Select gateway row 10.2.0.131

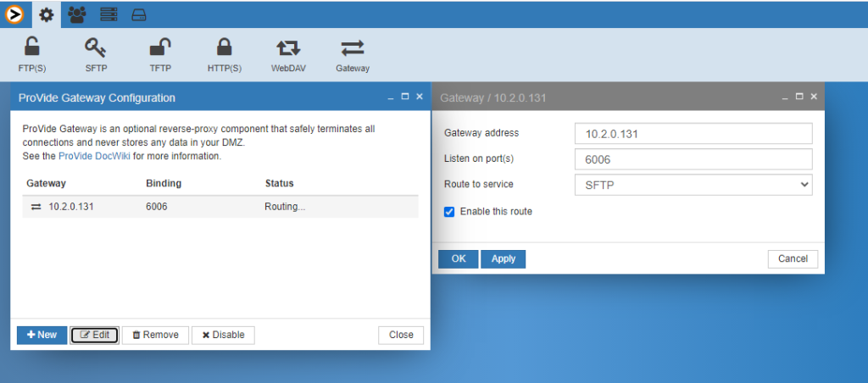coord(220,207)
